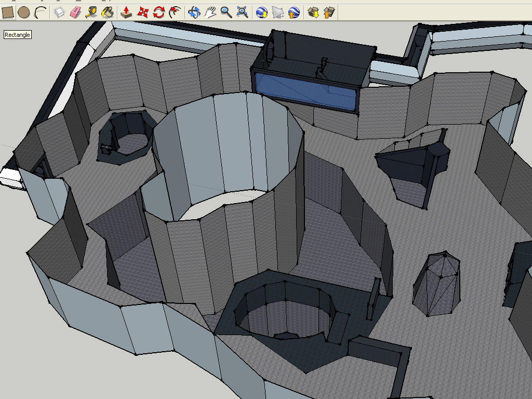Select the Paint Bucket tool

pos(108,12)
